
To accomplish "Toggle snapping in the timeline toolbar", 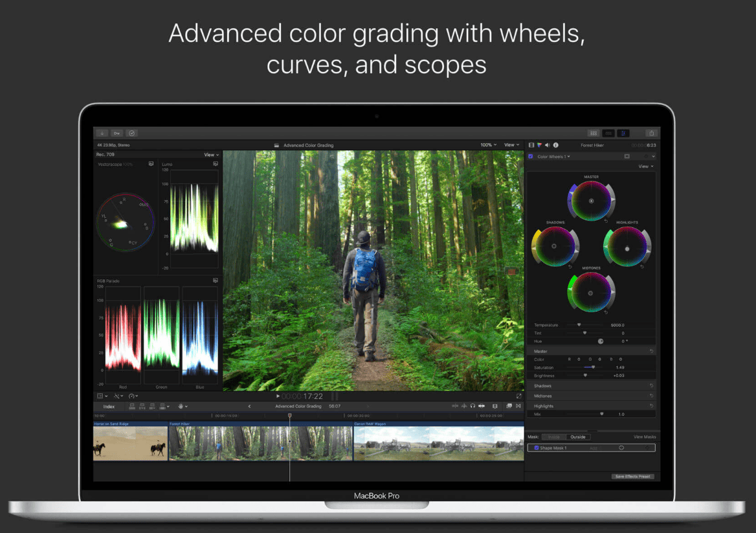I will (481, 406).
